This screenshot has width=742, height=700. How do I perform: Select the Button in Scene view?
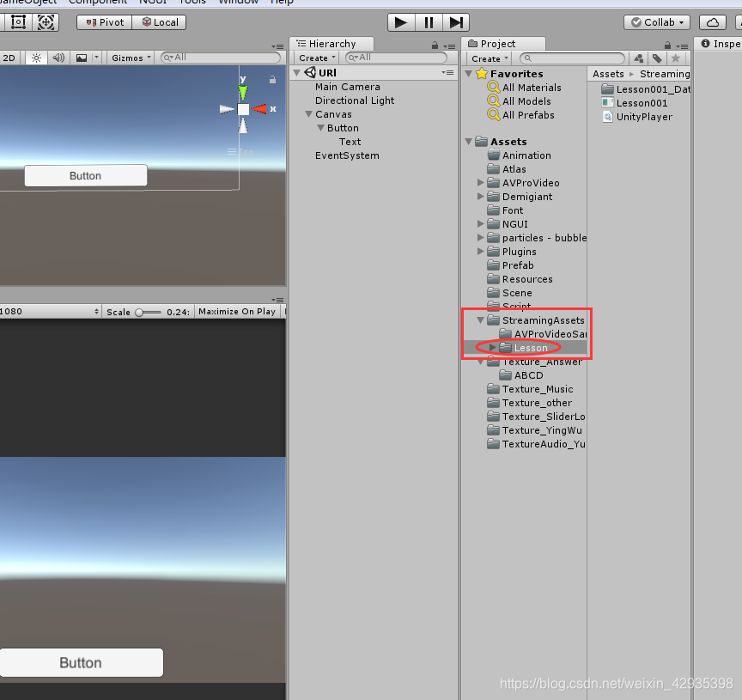point(86,175)
